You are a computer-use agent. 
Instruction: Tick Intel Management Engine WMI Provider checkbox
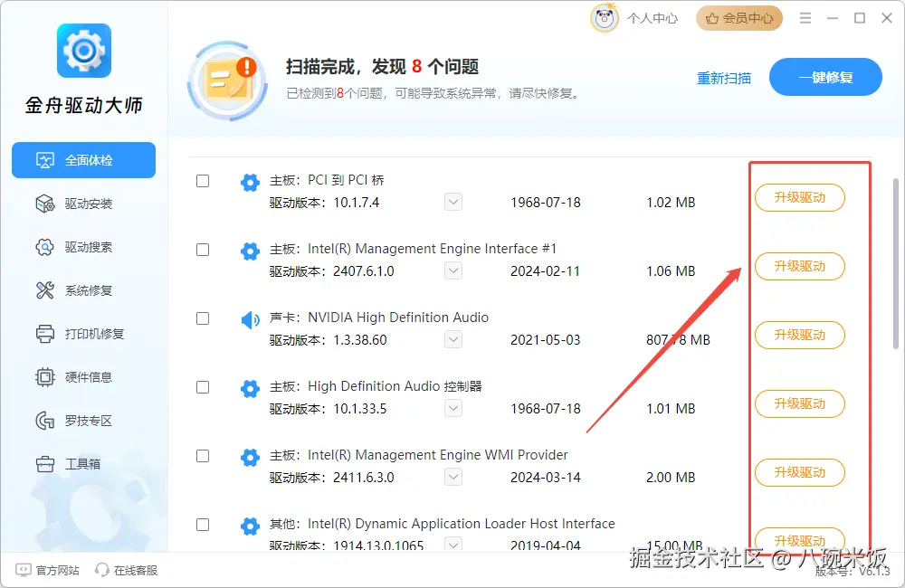203,456
